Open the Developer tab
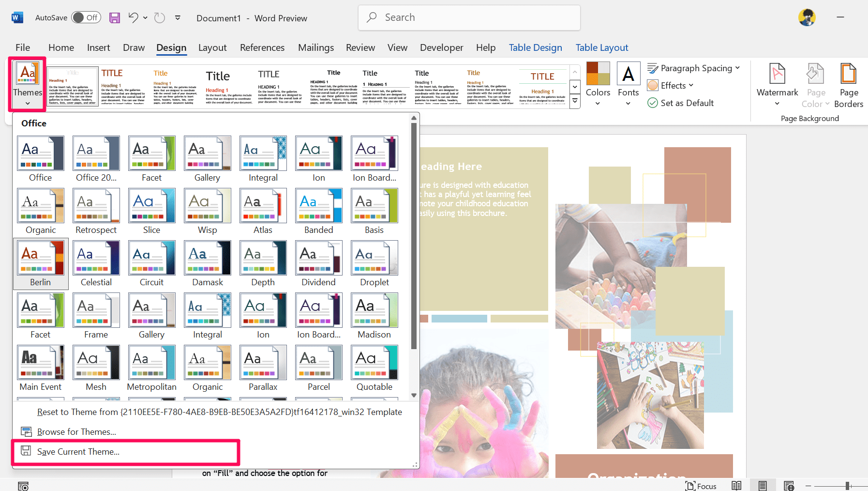Screen dimensions: 868x491 [x=441, y=47]
